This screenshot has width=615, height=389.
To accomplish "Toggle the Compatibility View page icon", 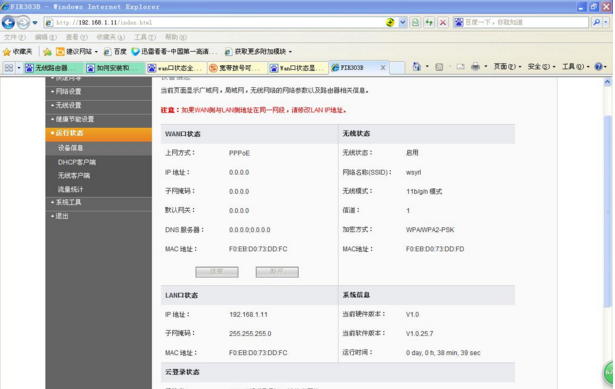I will point(415,22).
